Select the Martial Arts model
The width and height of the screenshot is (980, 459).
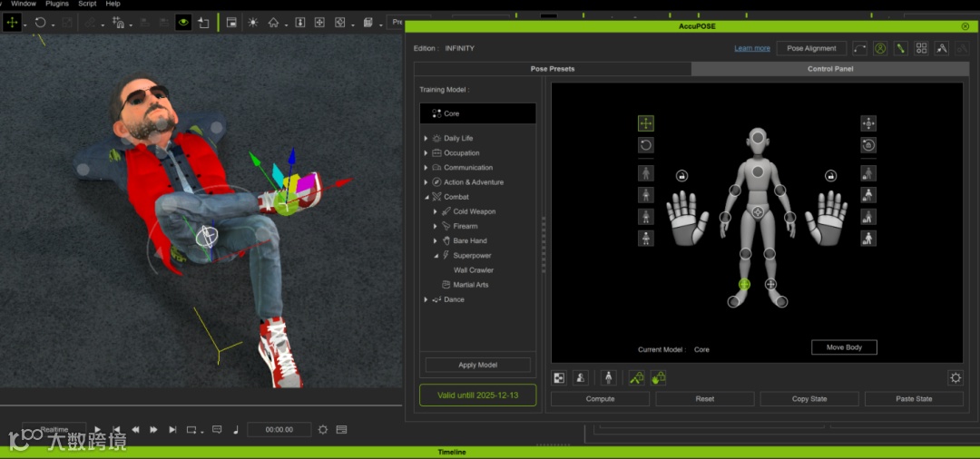(471, 285)
